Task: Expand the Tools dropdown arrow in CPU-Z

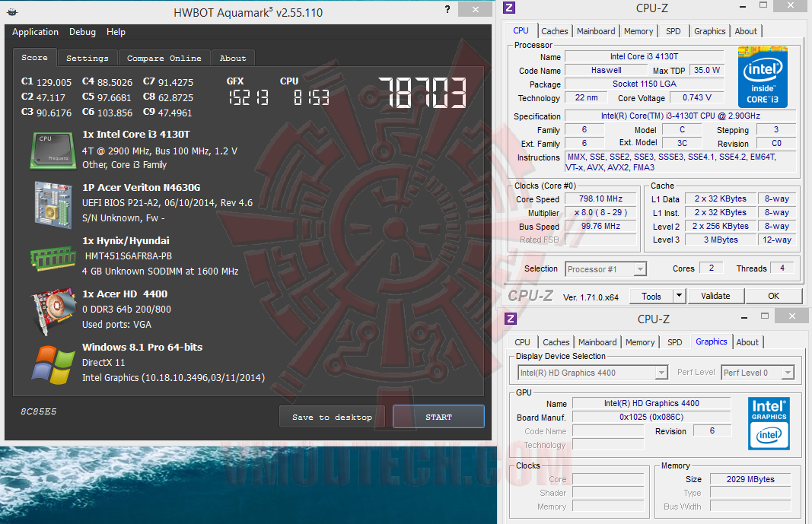Action: (680, 297)
